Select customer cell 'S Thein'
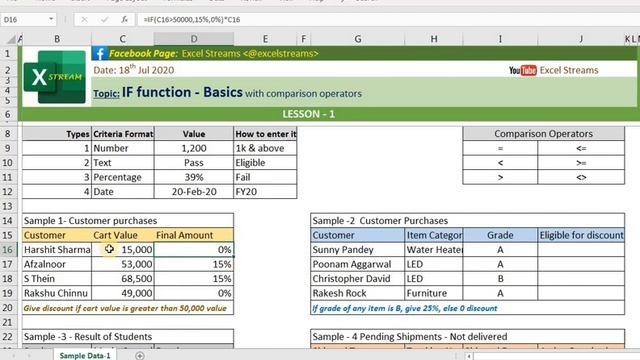This screenshot has height=360, width=640. pyautogui.click(x=57, y=279)
